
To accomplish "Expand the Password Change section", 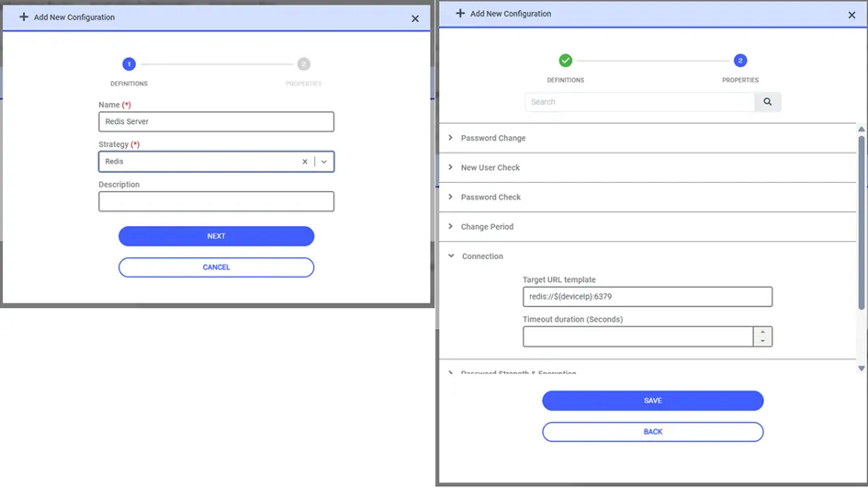I will (648, 138).
